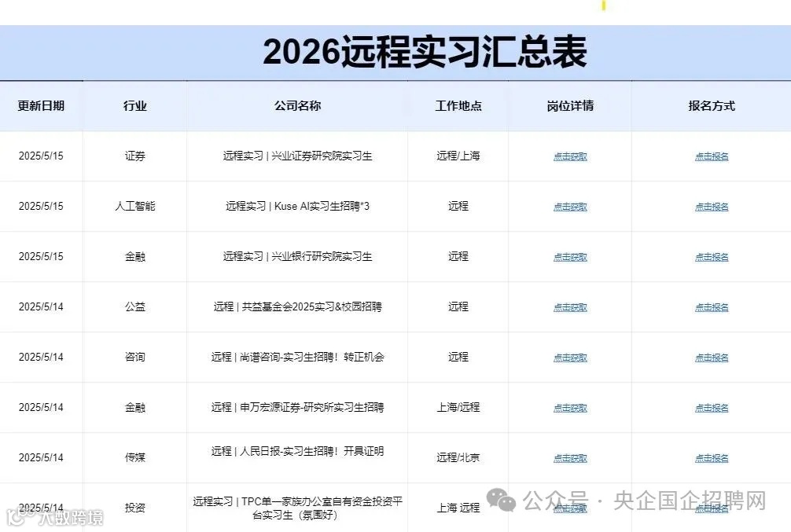791x532 pixels.
Task: Click 点击报名 on the 尚谱咨询 row
Action: (x=711, y=357)
